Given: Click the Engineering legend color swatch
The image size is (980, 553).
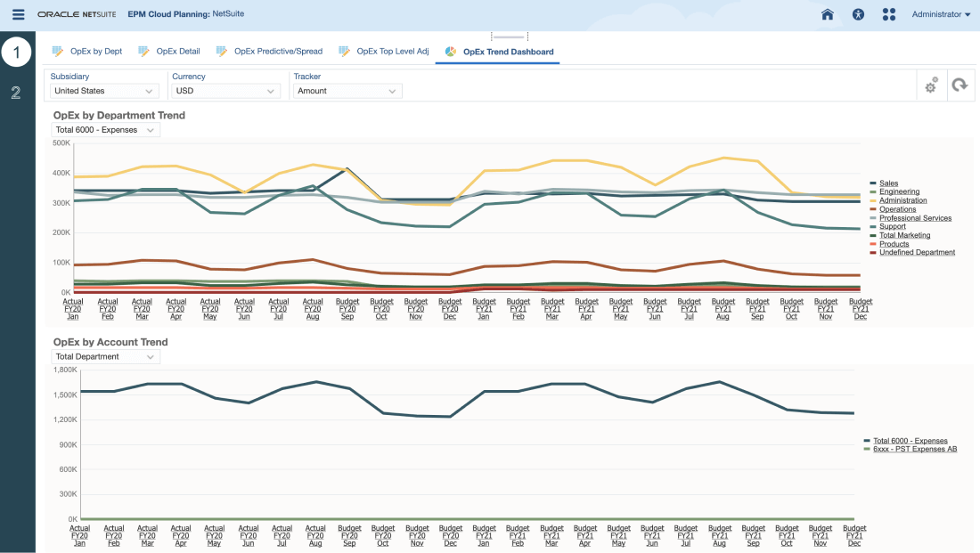Looking at the screenshot, I should 873,192.
